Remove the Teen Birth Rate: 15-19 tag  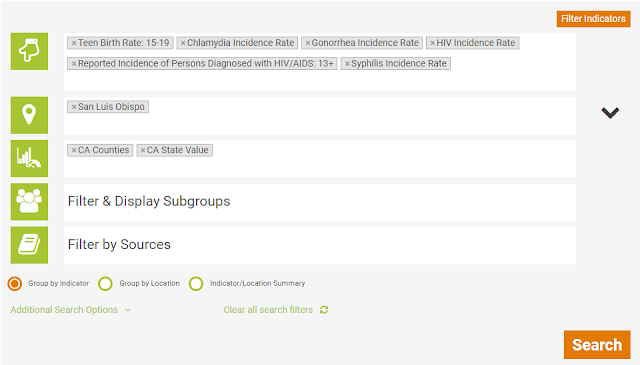74,43
